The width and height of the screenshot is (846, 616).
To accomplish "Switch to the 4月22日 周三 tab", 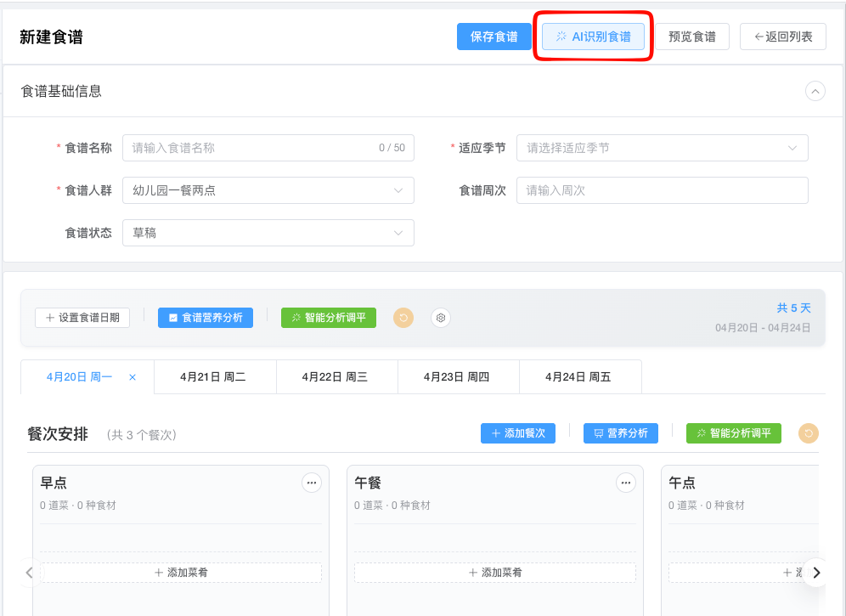I will point(337,377).
